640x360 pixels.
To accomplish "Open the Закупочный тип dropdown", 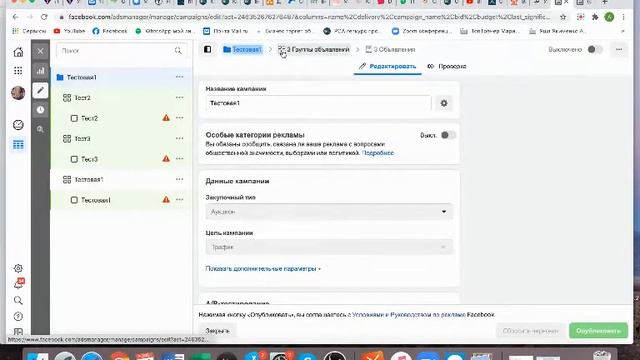I will (x=329, y=211).
